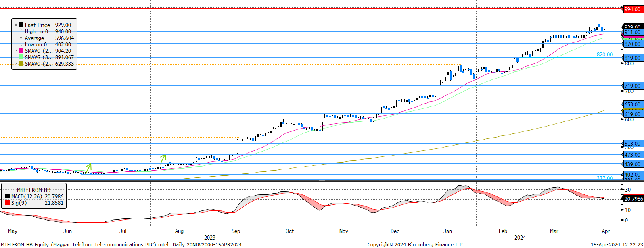Click the Apr label on time axis
Image resolution: width=644 pixels, height=248 pixels.
(606, 231)
